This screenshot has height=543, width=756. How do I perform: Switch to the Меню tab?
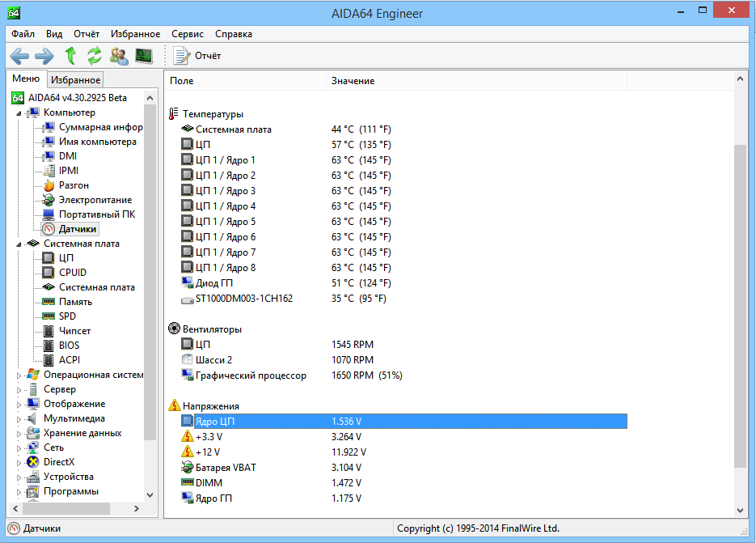click(26, 78)
